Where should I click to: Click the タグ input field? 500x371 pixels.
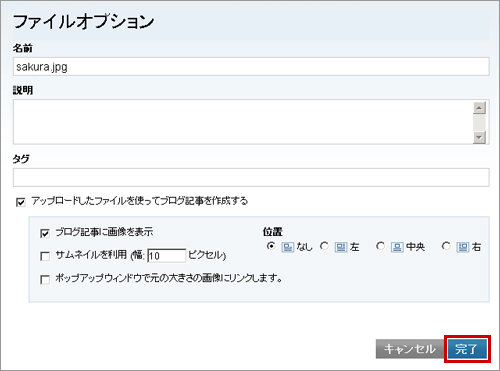[x=251, y=177]
